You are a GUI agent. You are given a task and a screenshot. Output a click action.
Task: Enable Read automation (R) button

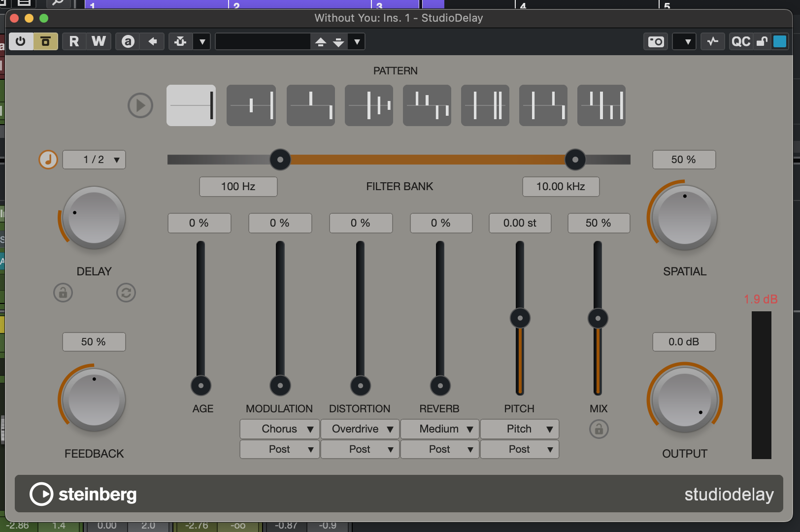pos(74,41)
